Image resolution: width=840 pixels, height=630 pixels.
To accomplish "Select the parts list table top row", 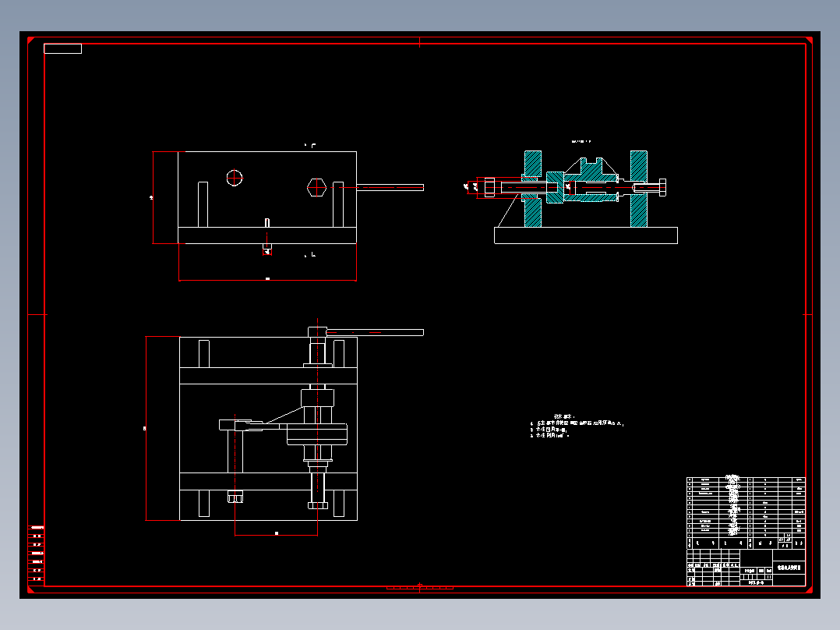I will pos(746,480).
